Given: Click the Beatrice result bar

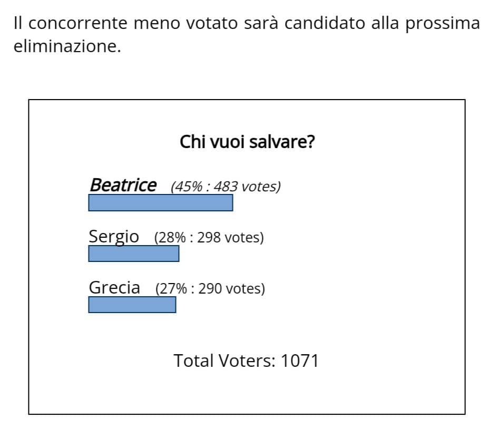Looking at the screenshot, I should 160,203.
